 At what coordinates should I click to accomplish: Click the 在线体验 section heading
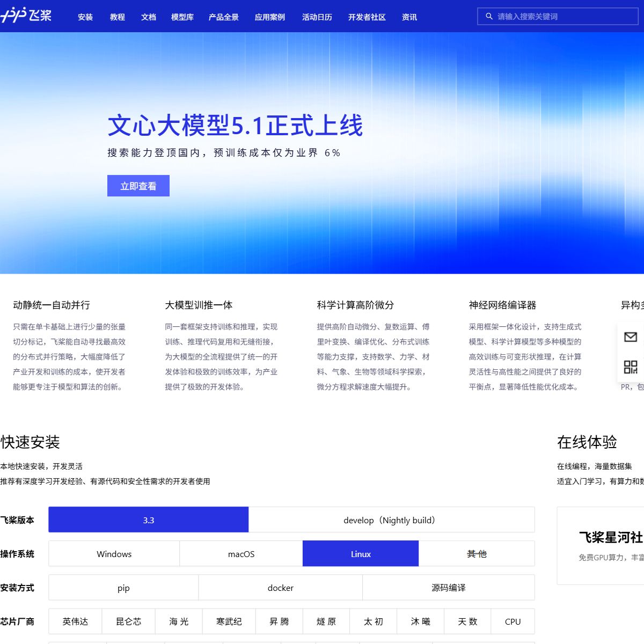(x=587, y=442)
